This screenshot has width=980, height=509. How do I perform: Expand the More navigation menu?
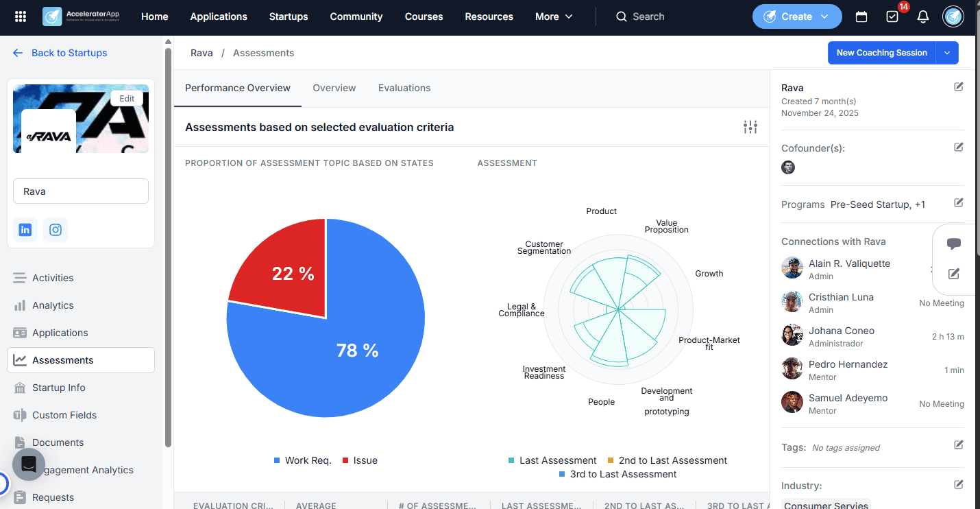(554, 16)
